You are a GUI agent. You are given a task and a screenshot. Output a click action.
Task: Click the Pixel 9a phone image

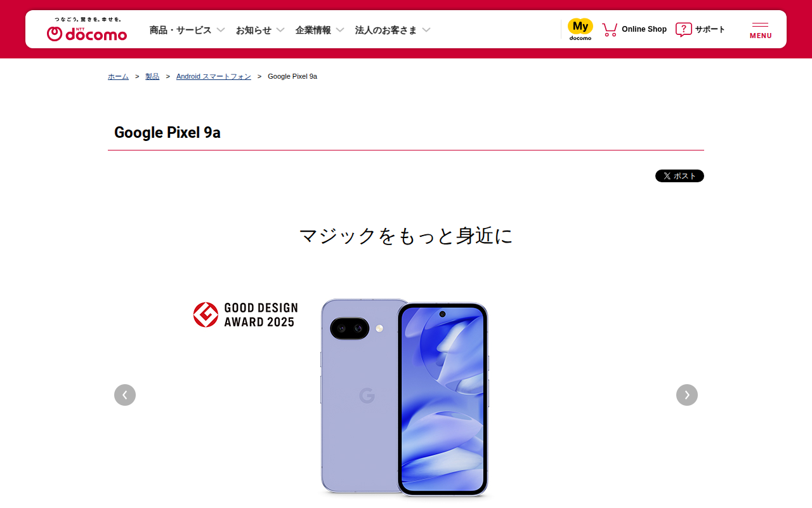coord(405,397)
